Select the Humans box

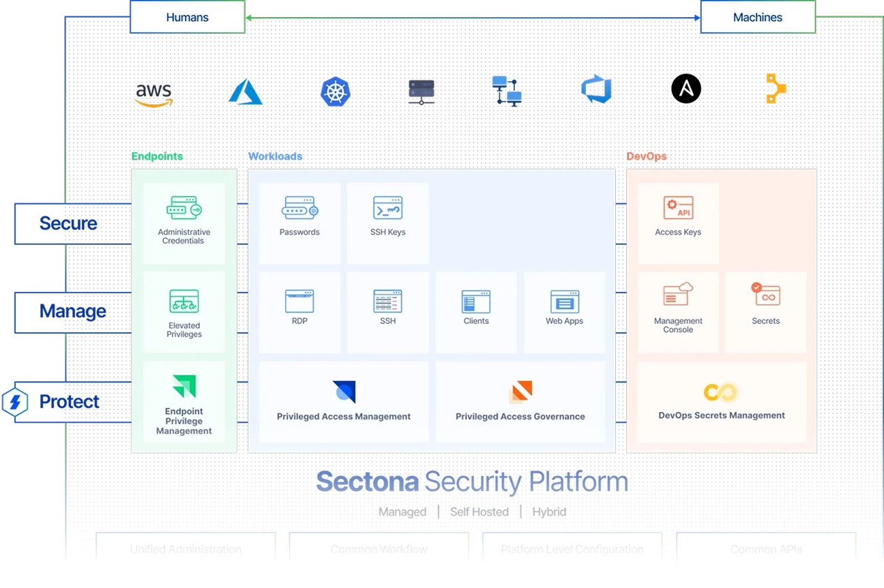click(x=188, y=17)
